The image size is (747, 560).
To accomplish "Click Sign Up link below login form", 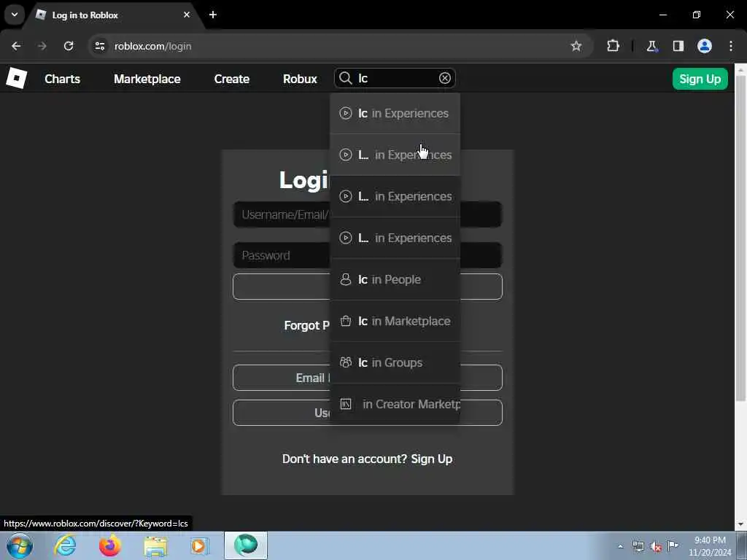I will pos(432,459).
